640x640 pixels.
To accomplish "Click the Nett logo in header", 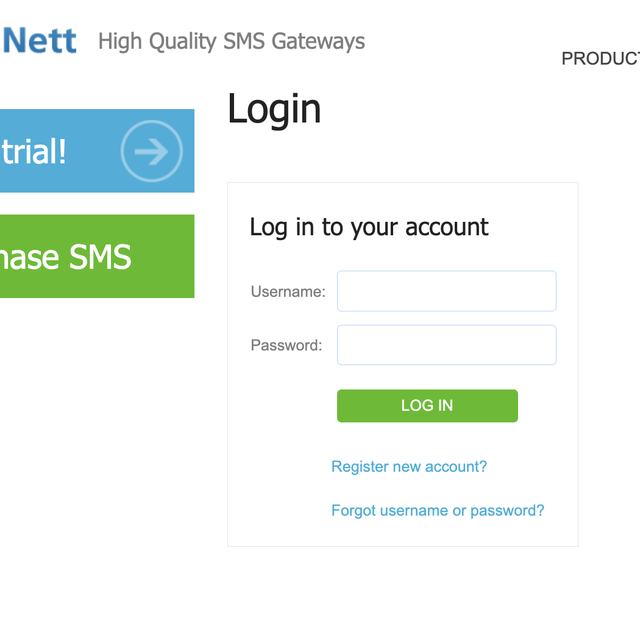I will click(x=40, y=42).
